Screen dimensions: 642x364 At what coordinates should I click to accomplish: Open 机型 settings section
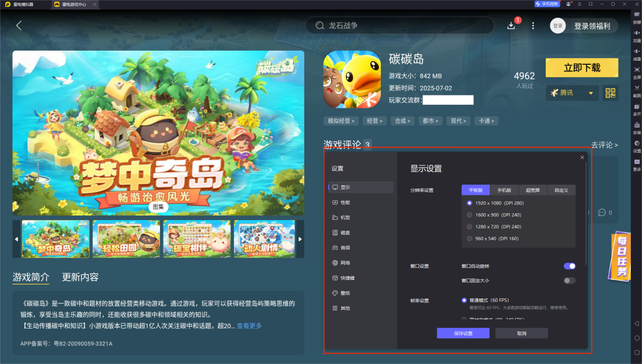(361, 218)
